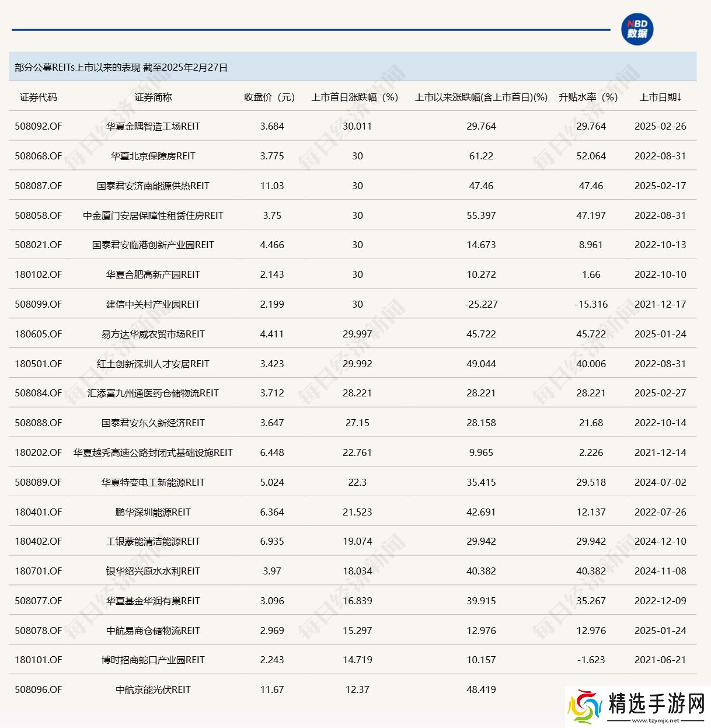Select security code 508087.OF
The width and height of the screenshot is (711, 728).
(39, 186)
